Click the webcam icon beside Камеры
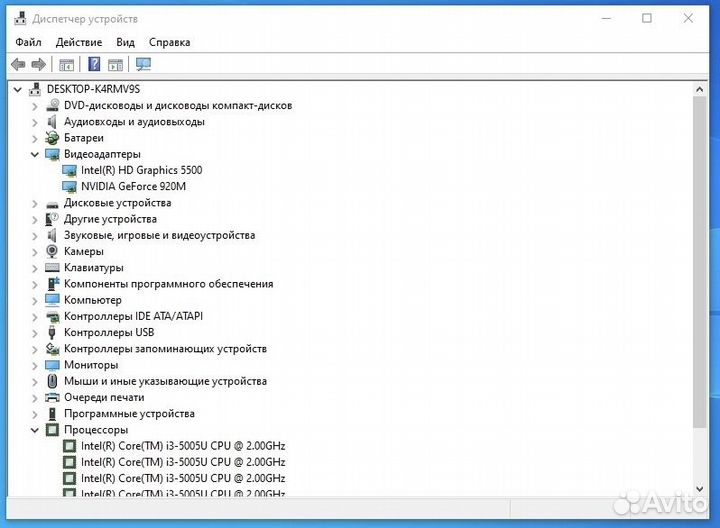The width and height of the screenshot is (720, 528). pos(52,251)
